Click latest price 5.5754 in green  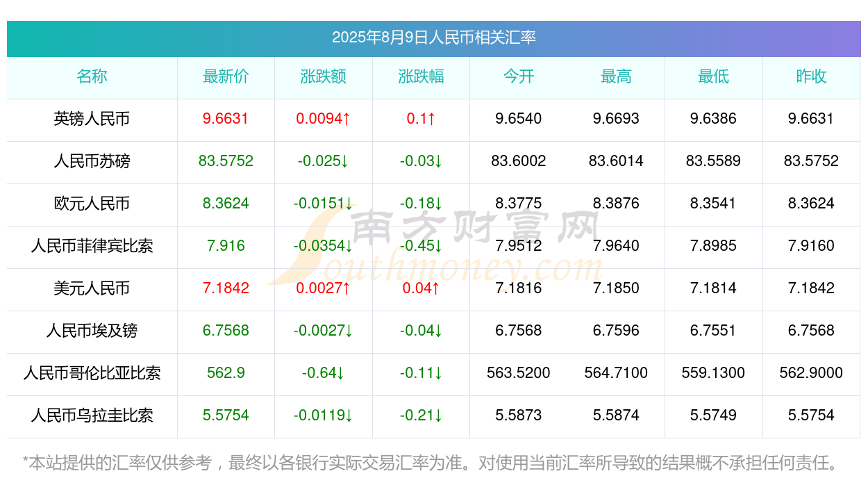click(226, 416)
